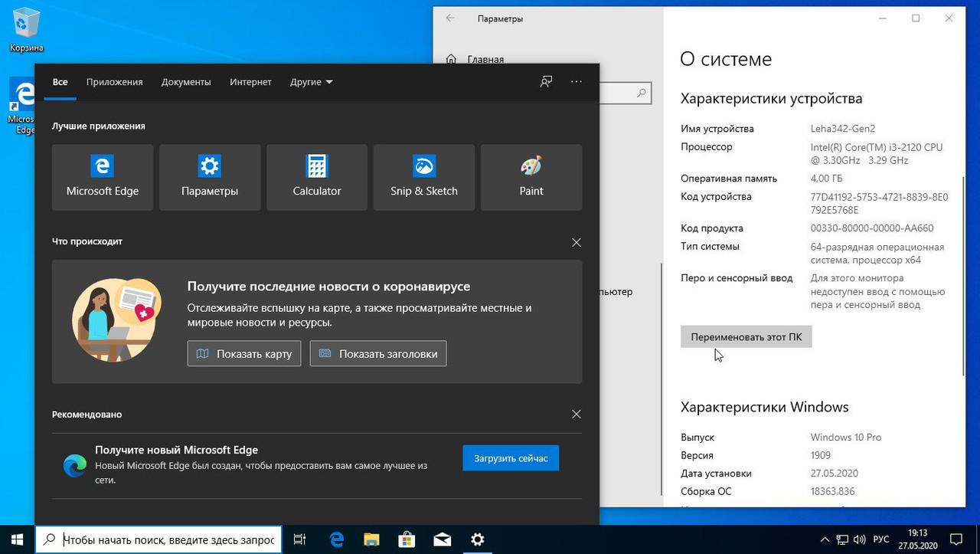Click the feedback icon in search panel
The height and width of the screenshot is (554, 980).
coord(546,82)
